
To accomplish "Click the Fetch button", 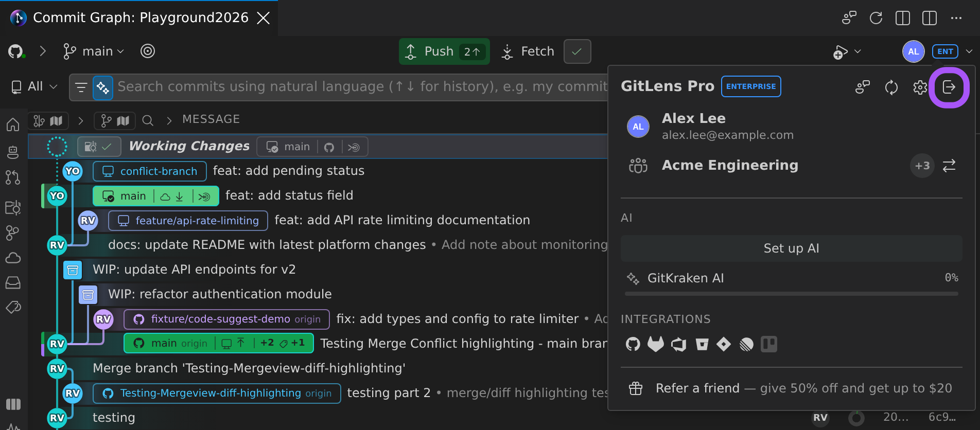I will (x=528, y=51).
